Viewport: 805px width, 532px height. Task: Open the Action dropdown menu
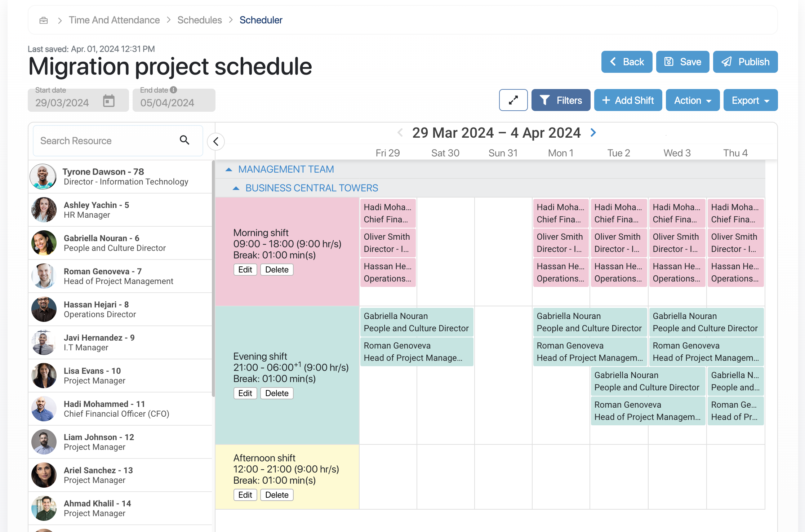click(692, 100)
